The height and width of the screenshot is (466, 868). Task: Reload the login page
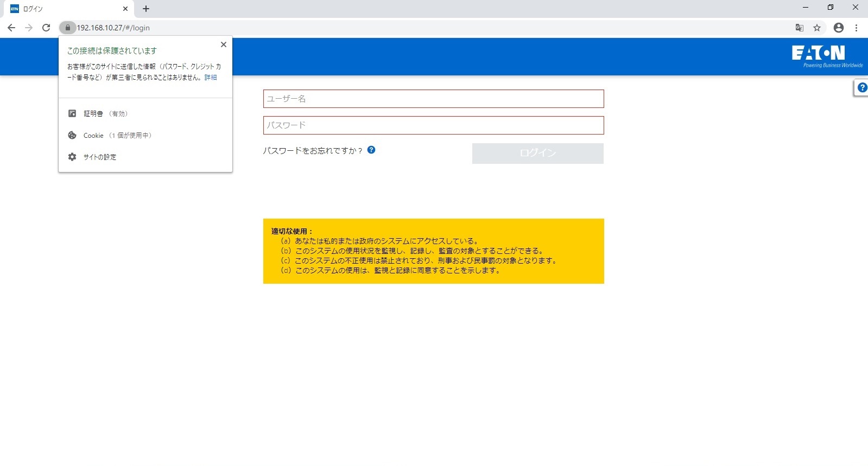point(46,28)
